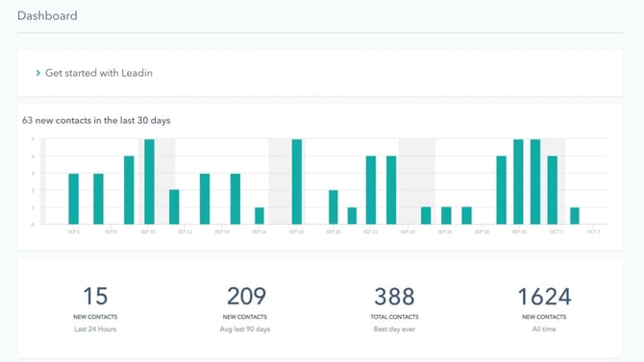Select the 'All time' caption
644x362 pixels.
[544, 329]
